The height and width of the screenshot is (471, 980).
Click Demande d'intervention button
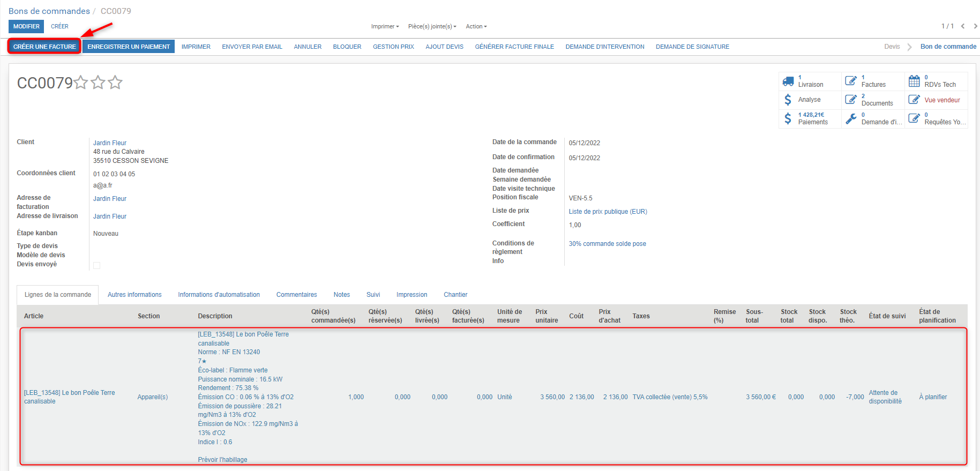coord(605,47)
